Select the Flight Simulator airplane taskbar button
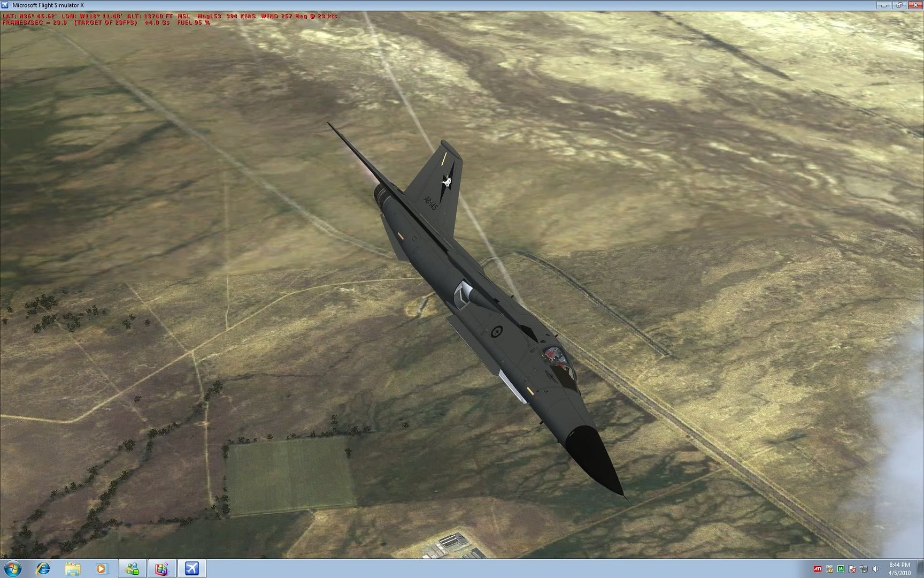Image resolution: width=924 pixels, height=578 pixels. point(191,568)
